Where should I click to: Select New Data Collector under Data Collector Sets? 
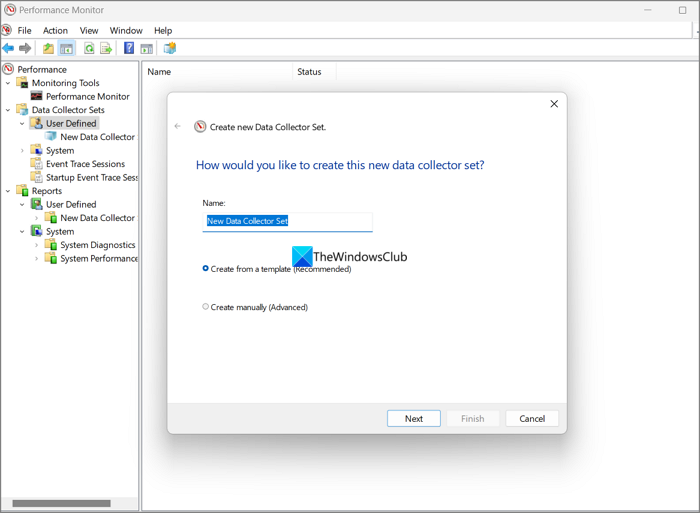97,137
